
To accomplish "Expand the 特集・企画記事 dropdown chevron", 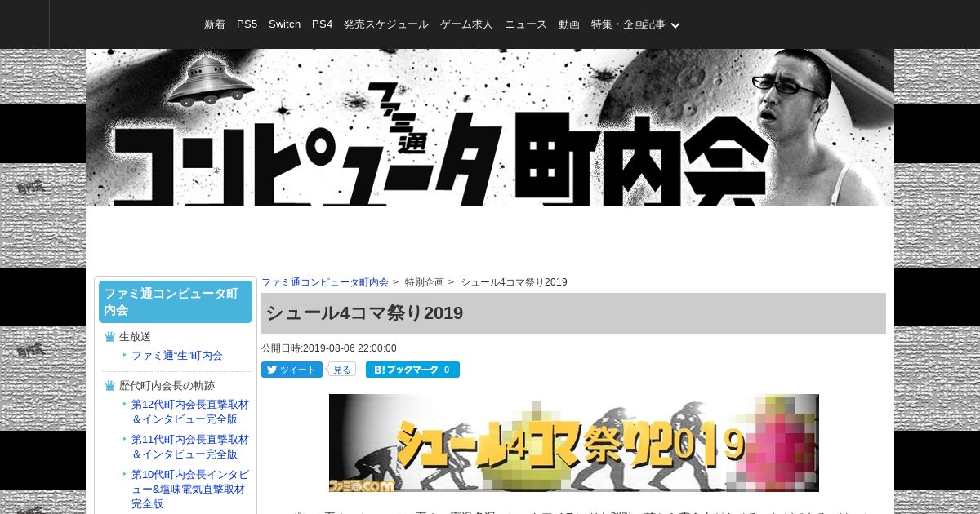I will [x=675, y=25].
